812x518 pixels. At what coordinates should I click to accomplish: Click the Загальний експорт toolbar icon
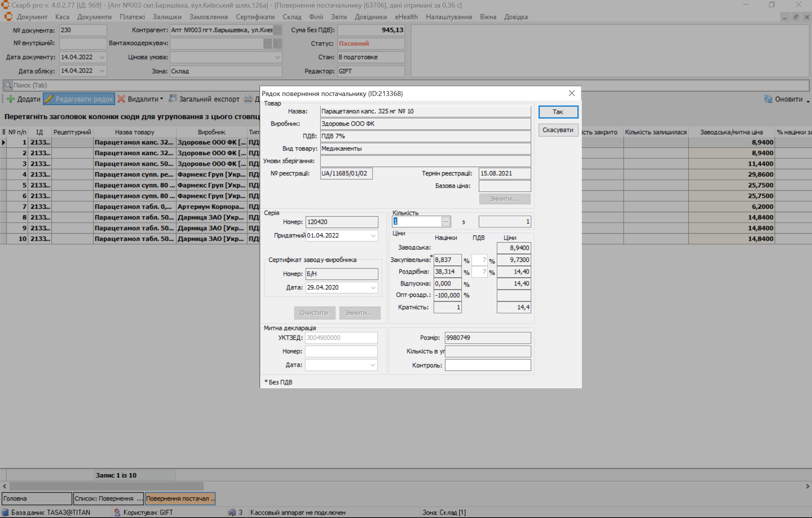pos(173,99)
